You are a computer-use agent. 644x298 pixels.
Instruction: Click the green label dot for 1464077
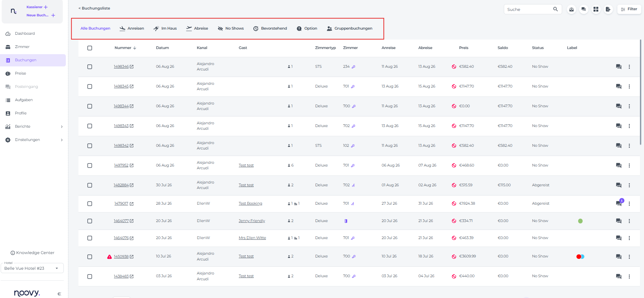coord(580,221)
